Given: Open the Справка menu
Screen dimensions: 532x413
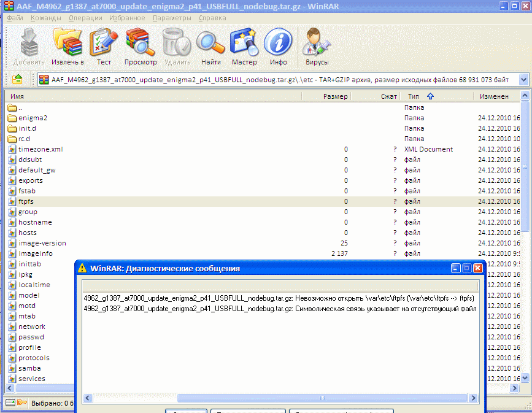Looking at the screenshot, I should point(212,18).
